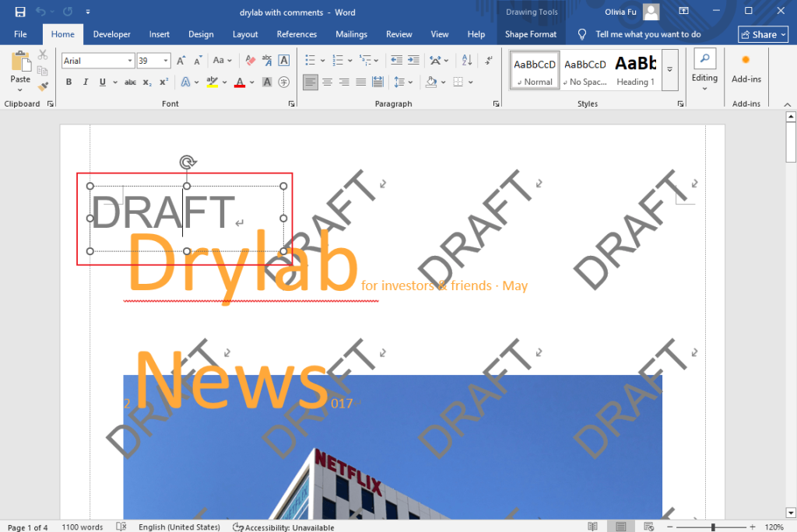The width and height of the screenshot is (797, 532).
Task: Open the Font Size dropdown
Action: click(165, 60)
